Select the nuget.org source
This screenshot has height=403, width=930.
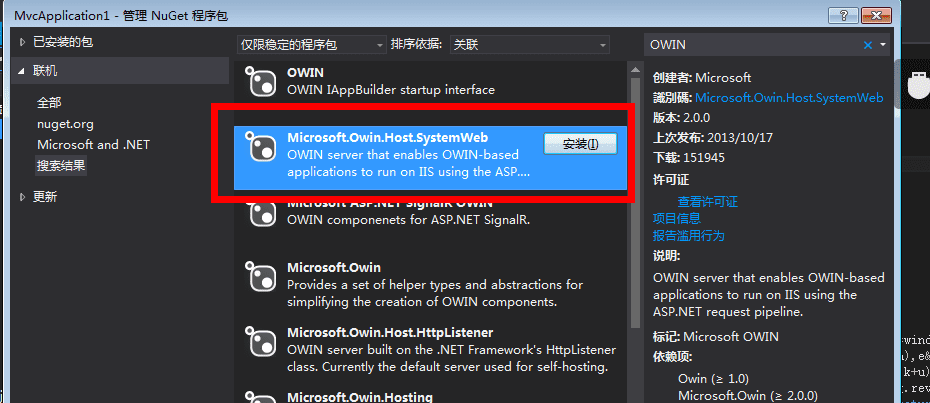pos(65,124)
